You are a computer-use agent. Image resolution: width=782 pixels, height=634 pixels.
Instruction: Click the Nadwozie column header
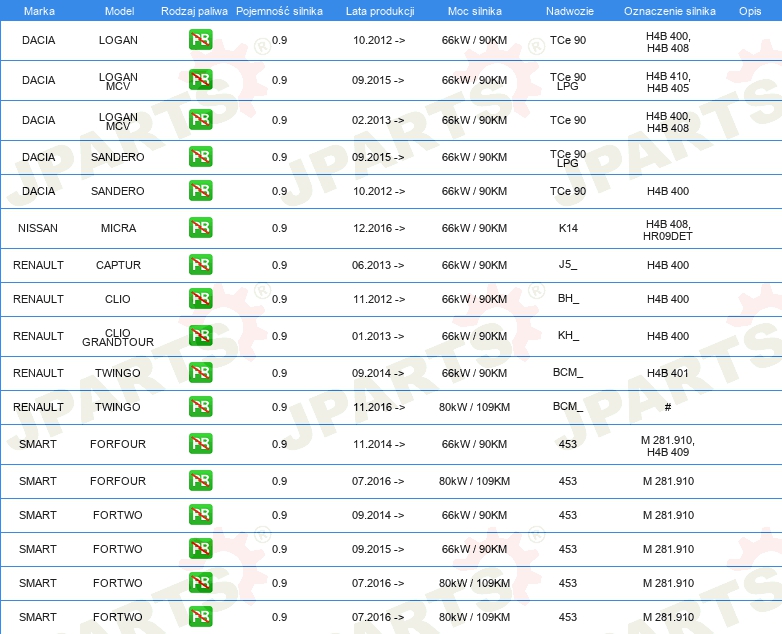(570, 11)
